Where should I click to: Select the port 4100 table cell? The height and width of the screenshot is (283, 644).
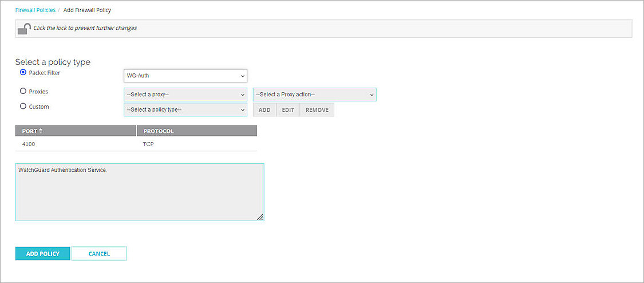(76, 144)
